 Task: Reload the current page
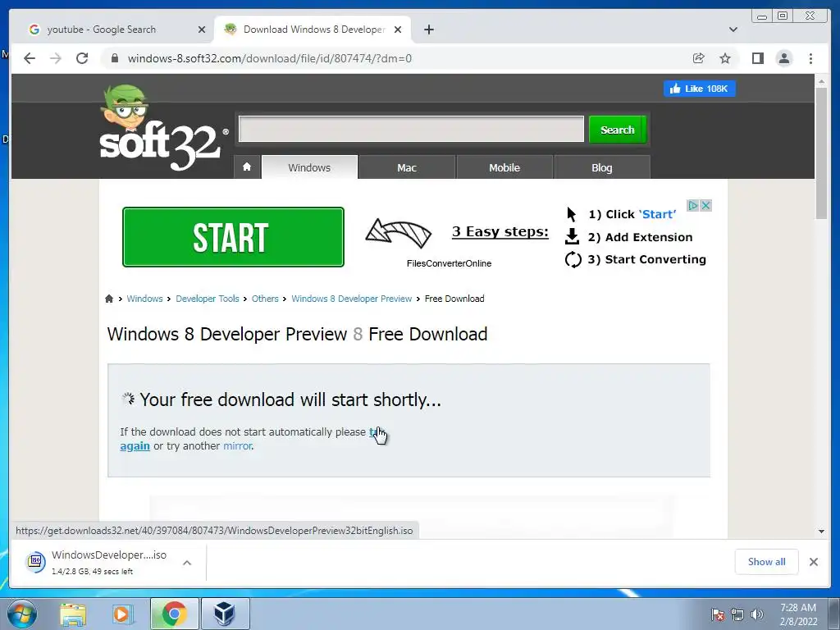click(x=82, y=58)
